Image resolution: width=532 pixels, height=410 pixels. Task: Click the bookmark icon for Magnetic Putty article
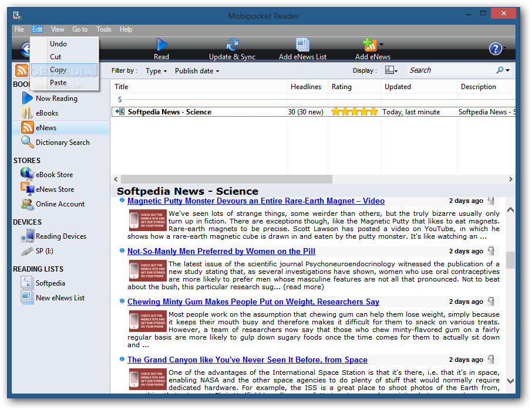(491, 201)
